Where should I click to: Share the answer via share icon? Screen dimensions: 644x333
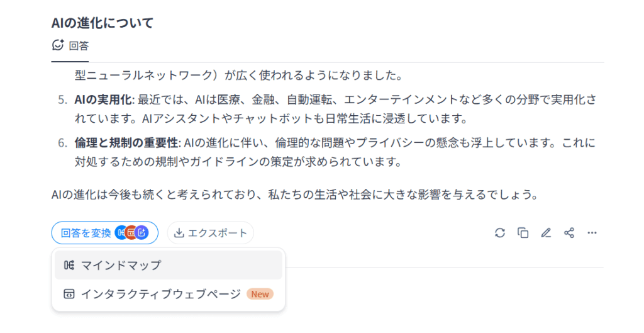(569, 233)
